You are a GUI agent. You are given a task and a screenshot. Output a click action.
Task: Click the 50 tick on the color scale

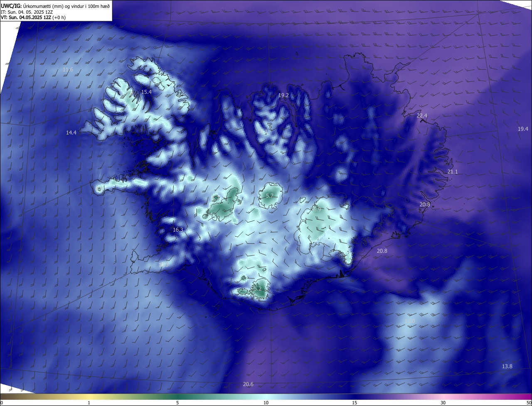(529, 403)
